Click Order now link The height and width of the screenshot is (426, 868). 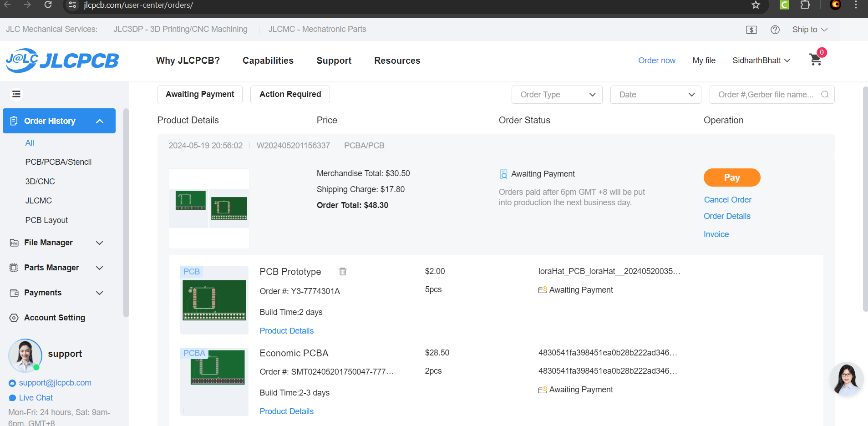(657, 61)
